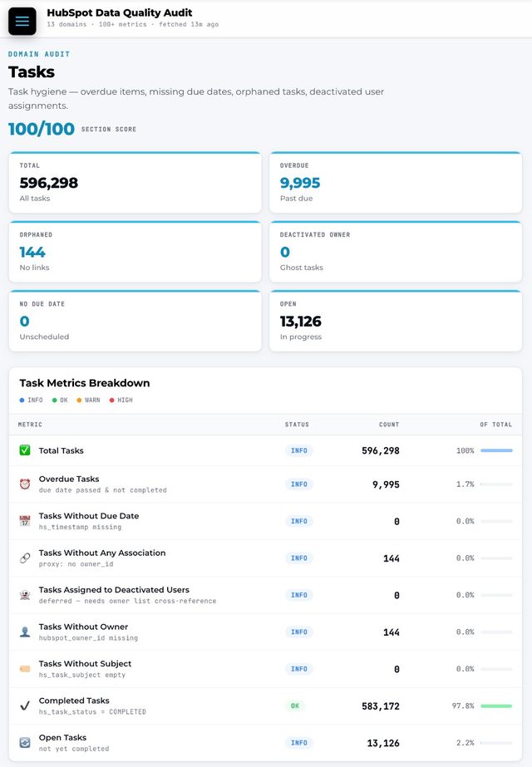Select the TOTAL All tasks card
Screen dimensions: 532x767
coord(135,183)
